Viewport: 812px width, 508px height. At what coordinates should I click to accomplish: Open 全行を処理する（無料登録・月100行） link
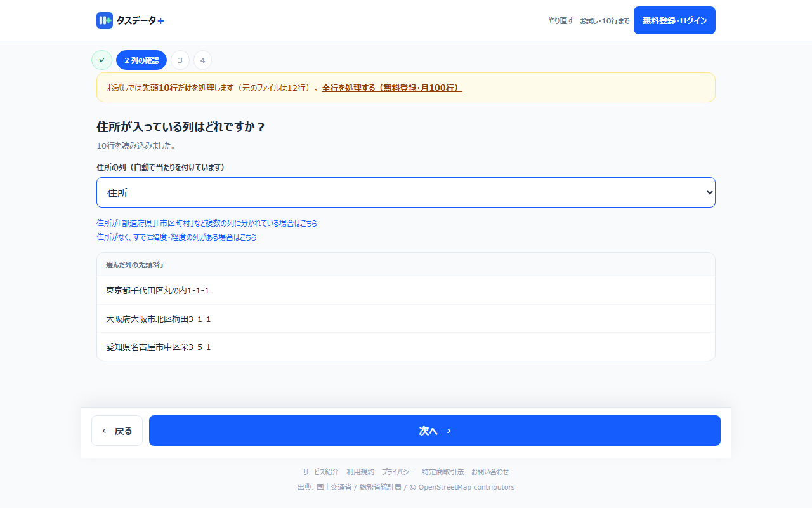pos(392,88)
